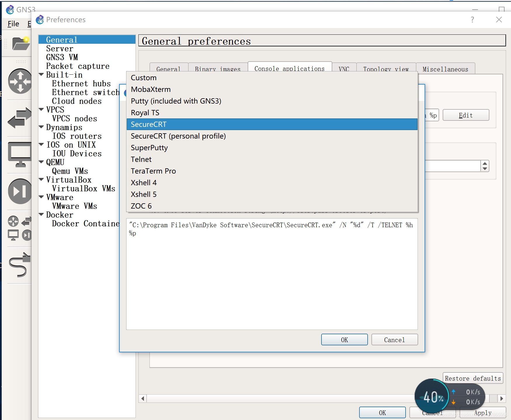Click OK in the console command dialog
The image size is (511, 420).
click(345, 339)
